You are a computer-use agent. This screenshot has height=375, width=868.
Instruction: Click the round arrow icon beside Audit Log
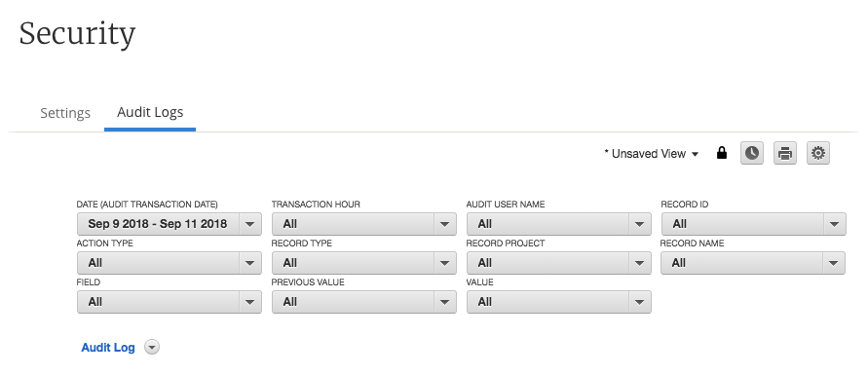click(152, 348)
